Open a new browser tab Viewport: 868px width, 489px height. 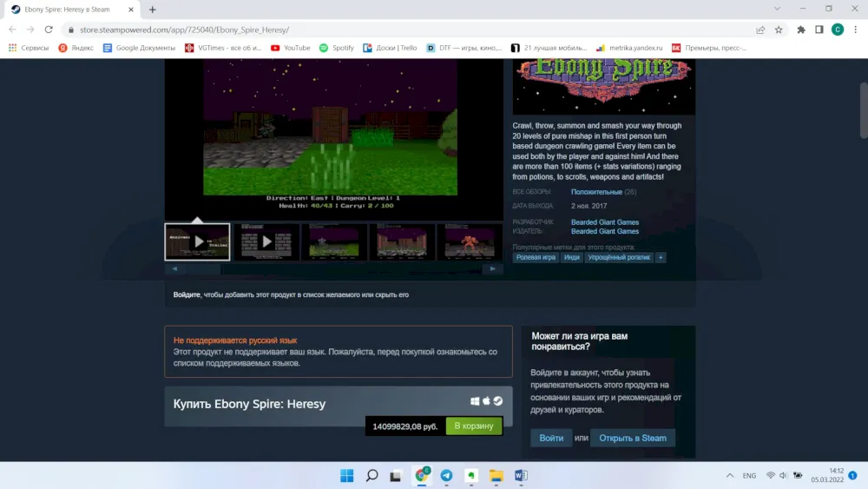coord(152,10)
